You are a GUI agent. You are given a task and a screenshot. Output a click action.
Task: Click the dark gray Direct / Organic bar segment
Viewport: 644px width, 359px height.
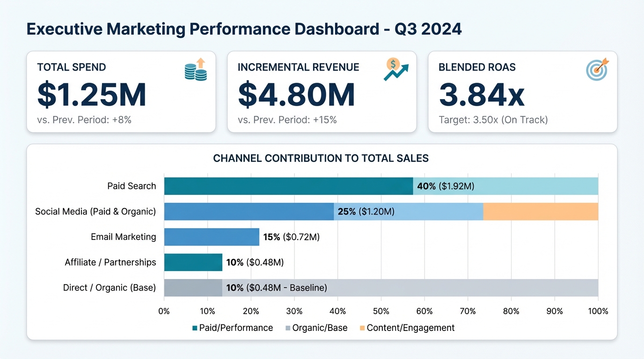[x=193, y=288]
